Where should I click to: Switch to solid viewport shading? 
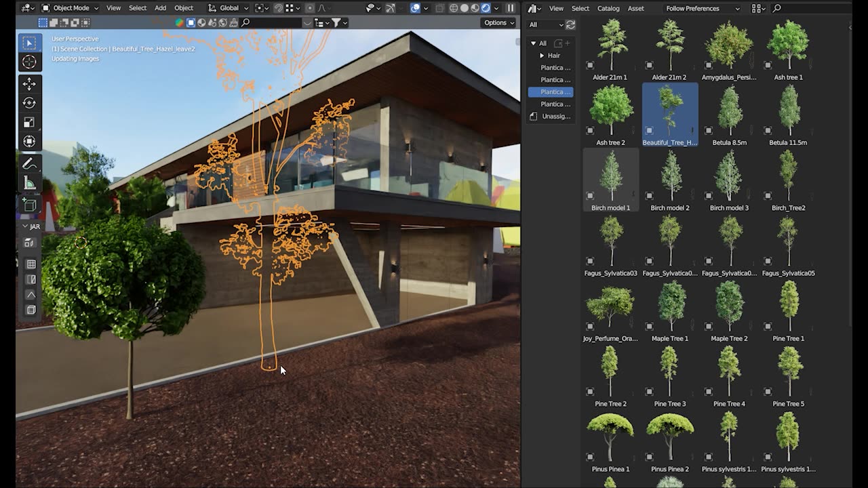465,8
